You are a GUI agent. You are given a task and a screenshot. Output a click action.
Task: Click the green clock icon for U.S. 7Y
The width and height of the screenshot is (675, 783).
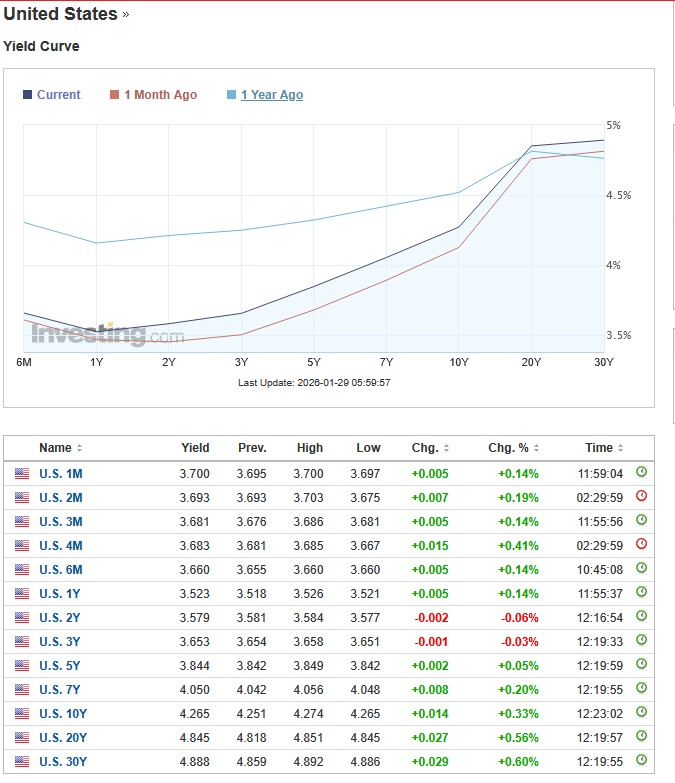641,689
